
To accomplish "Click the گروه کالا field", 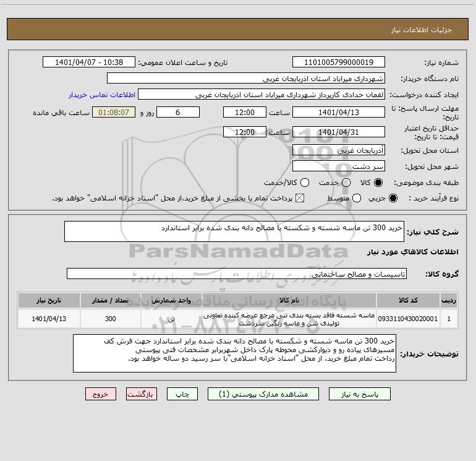I will 237,274.
